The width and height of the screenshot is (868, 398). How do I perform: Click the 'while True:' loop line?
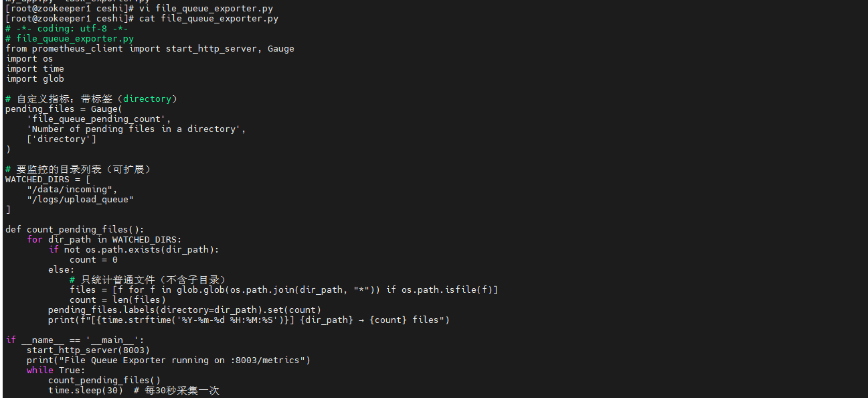[56, 370]
